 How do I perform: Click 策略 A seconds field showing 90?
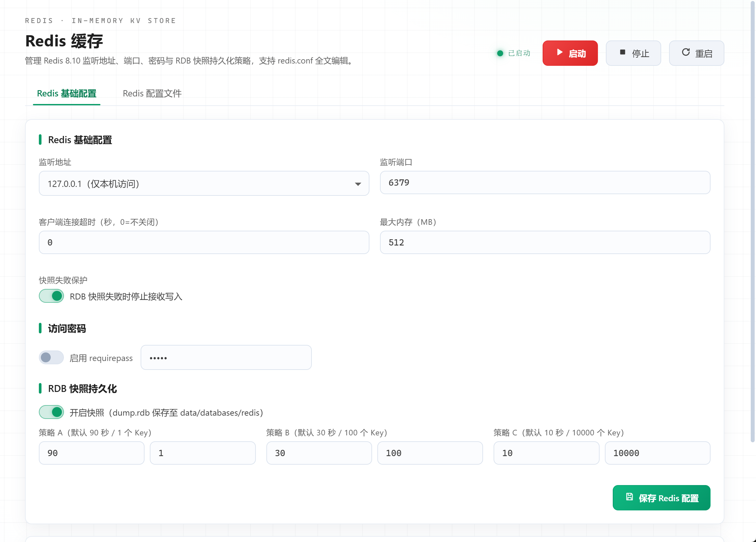pyautogui.click(x=92, y=453)
